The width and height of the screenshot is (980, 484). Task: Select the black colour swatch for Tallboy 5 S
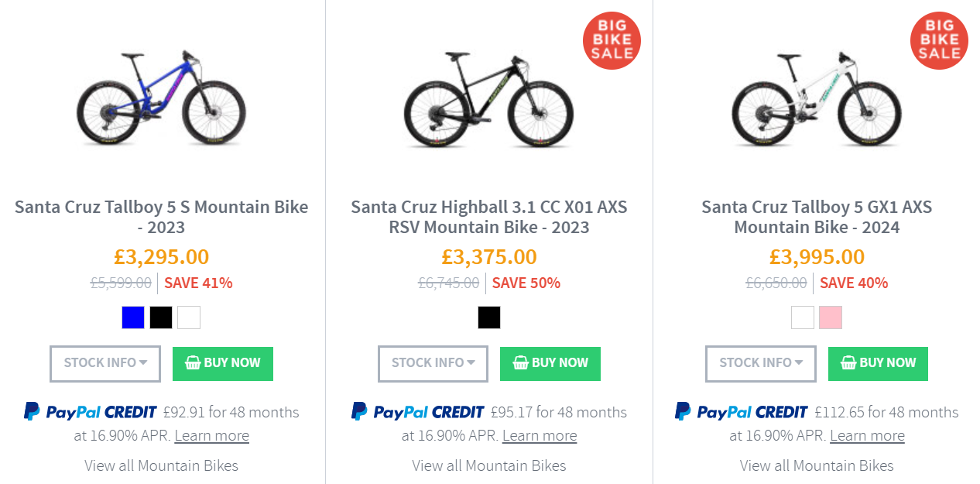coord(161,318)
